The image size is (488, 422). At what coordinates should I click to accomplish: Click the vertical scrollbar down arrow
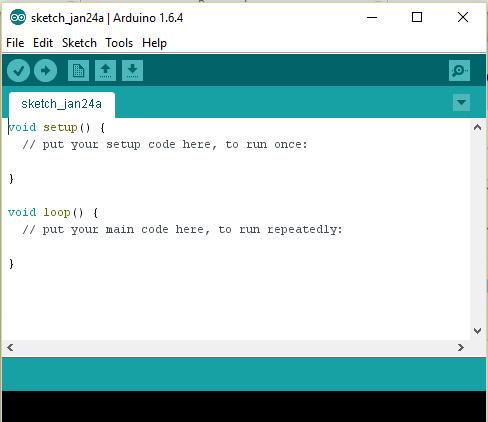[477, 330]
